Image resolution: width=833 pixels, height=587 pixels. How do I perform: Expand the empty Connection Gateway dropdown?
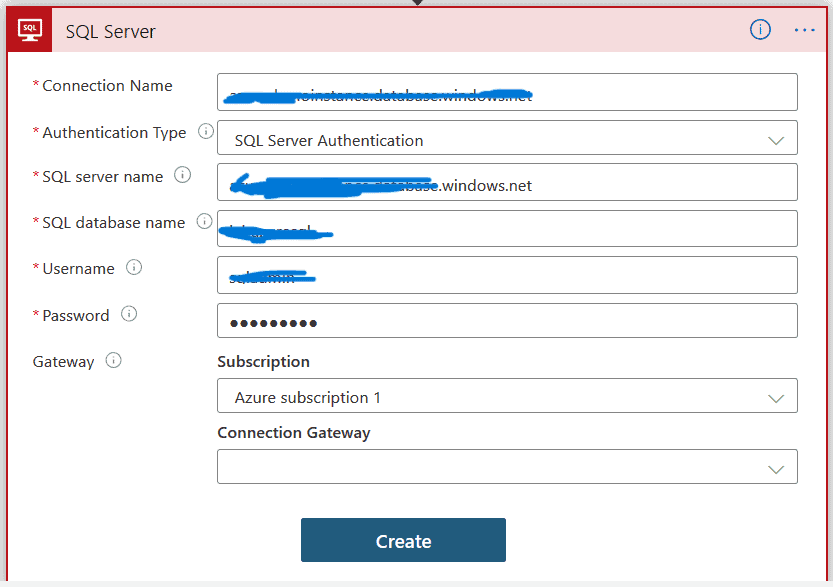507,466
